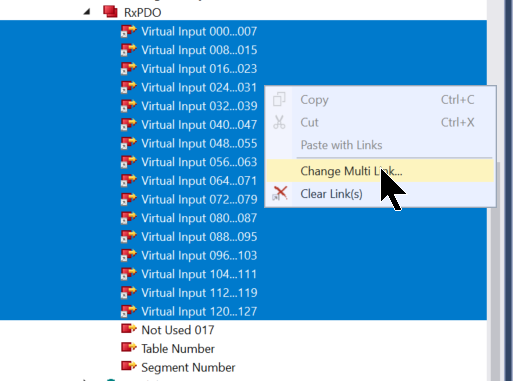527x381 pixels.
Task: Click the Virtual Input 016...023 variable icon
Action: 129,68
